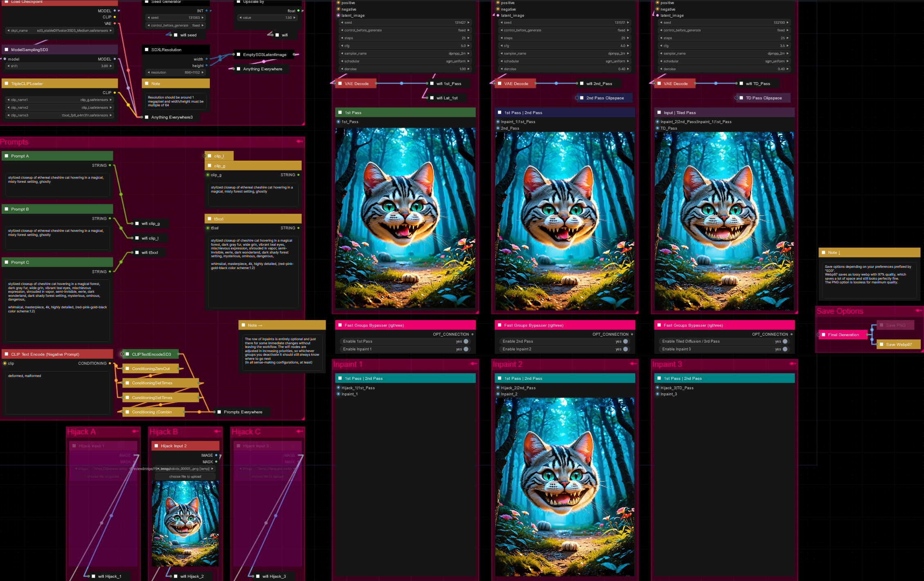This screenshot has width=924, height=581.
Task: Toggle the Enable 2nd Pass switch
Action: pyautogui.click(x=625, y=341)
